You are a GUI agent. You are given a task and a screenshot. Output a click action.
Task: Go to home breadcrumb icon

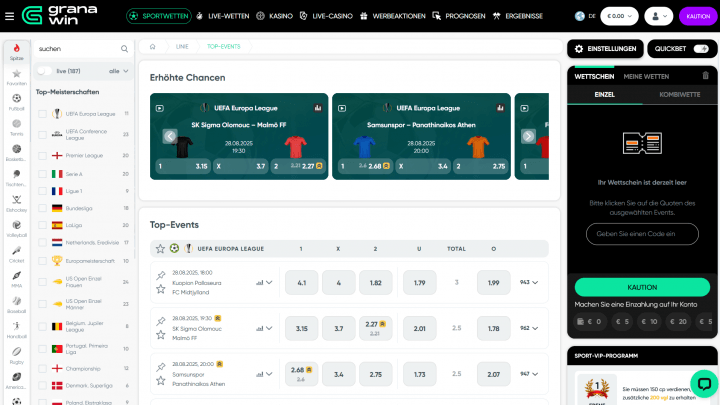click(152, 46)
